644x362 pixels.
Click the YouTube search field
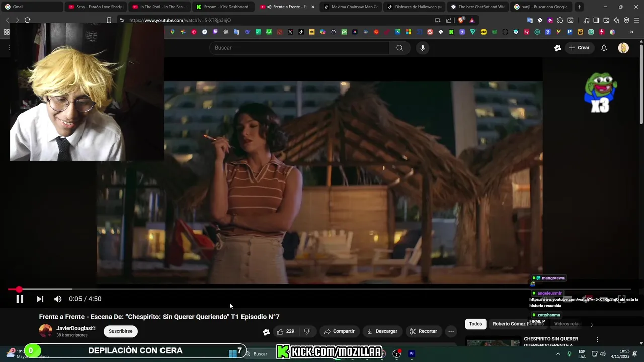(299, 48)
